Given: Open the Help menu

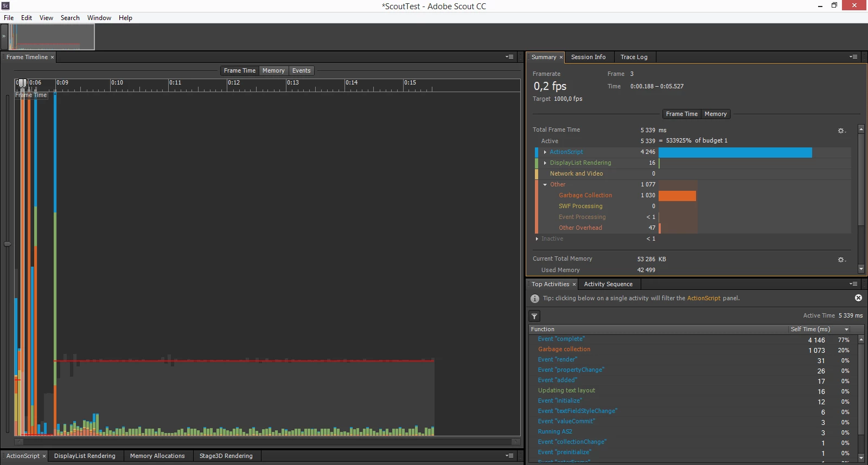Looking at the screenshot, I should pyautogui.click(x=125, y=18).
